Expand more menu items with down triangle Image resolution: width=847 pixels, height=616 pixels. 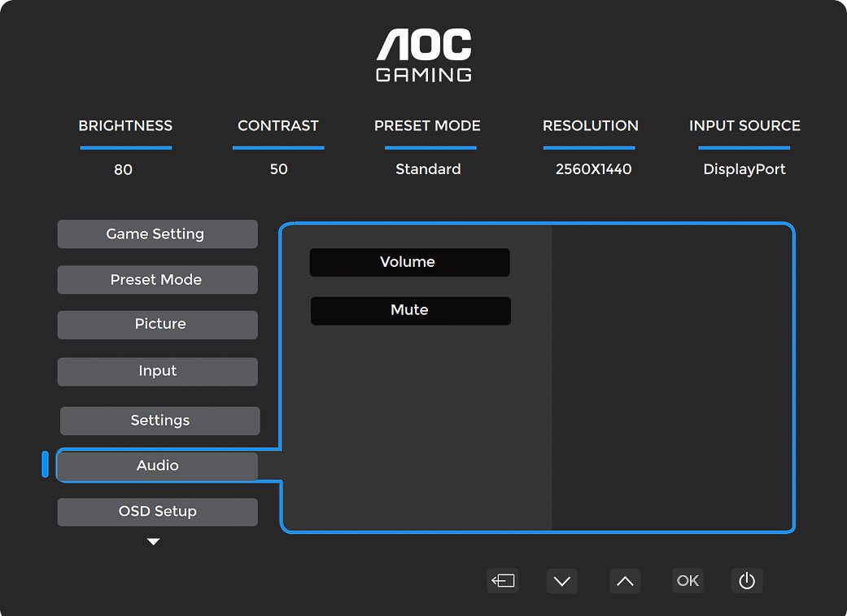click(153, 542)
